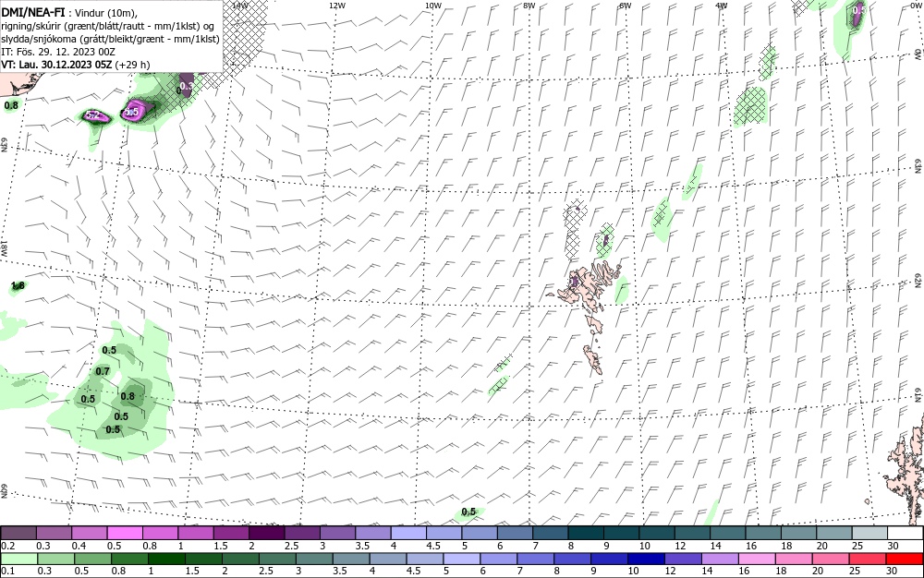Click the pale green 0.1 swatch in lower legend row

click(x=18, y=560)
